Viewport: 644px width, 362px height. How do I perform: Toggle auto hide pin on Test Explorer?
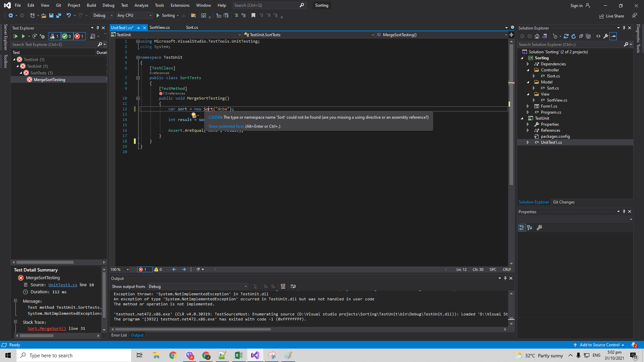(98, 28)
